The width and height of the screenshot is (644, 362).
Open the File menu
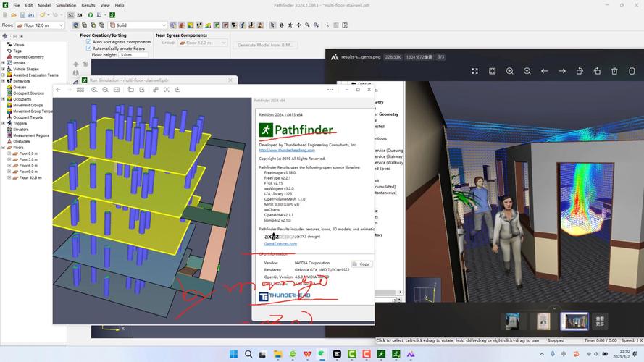[x=17, y=5]
